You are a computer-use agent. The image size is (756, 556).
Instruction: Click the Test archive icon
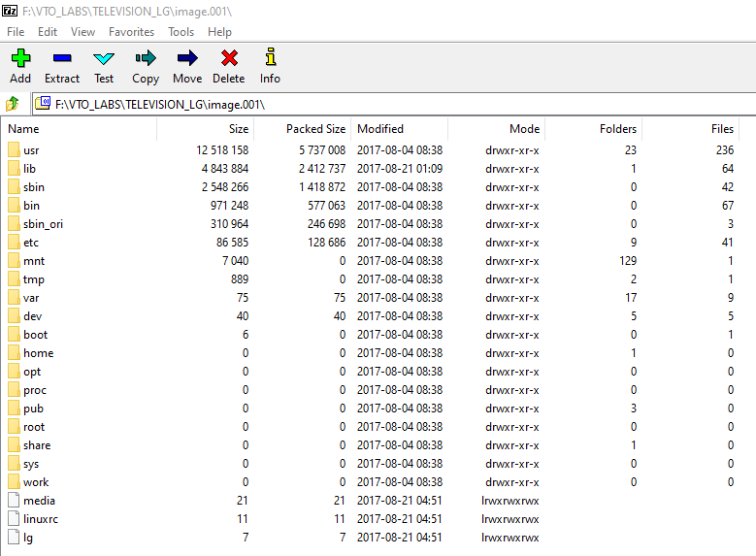104,59
